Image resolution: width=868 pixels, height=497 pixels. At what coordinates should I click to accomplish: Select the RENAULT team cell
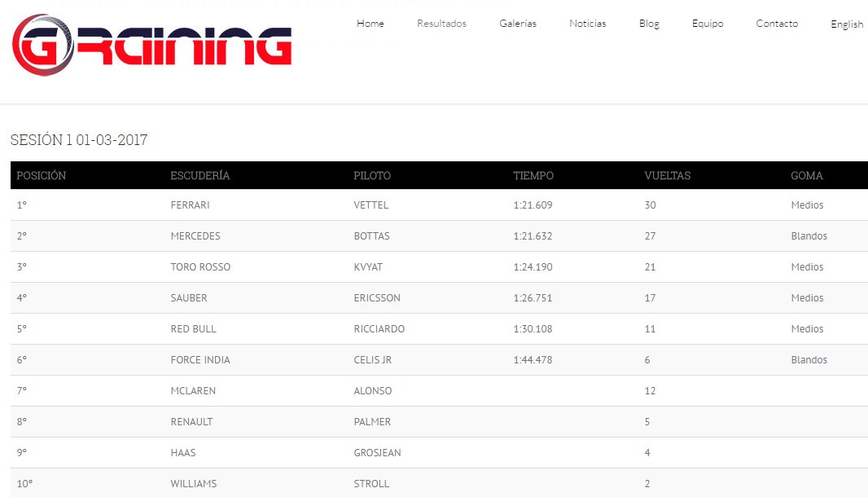(x=191, y=422)
